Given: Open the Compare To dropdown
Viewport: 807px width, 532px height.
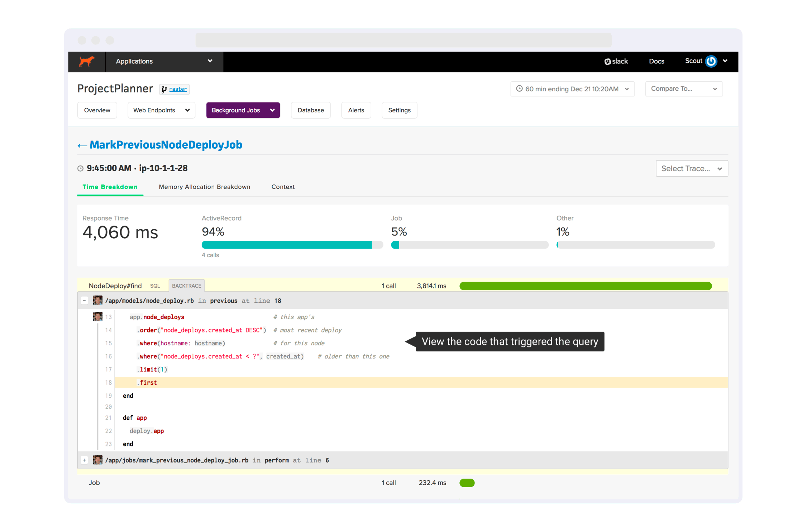Looking at the screenshot, I should 684,89.
